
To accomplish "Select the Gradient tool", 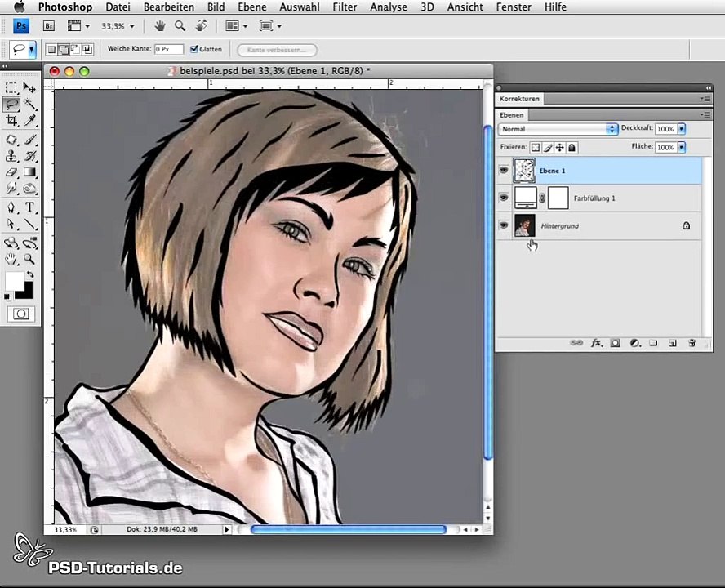I will pyautogui.click(x=29, y=172).
